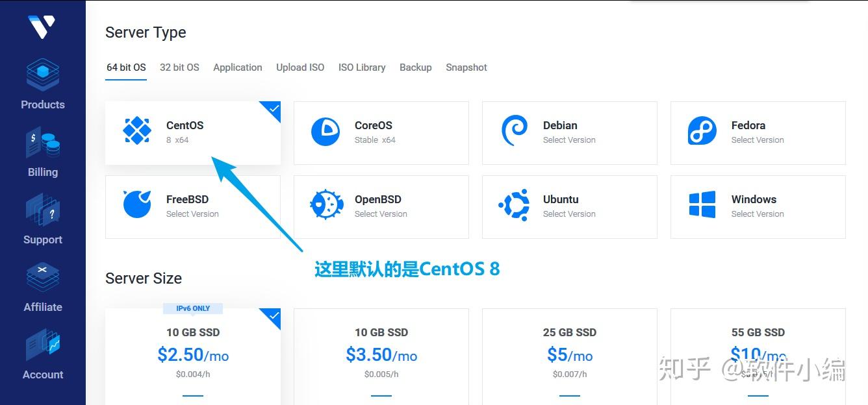Open Ubuntu Select Version dropdown
Viewport: 868px width, 405px height.
point(569,214)
